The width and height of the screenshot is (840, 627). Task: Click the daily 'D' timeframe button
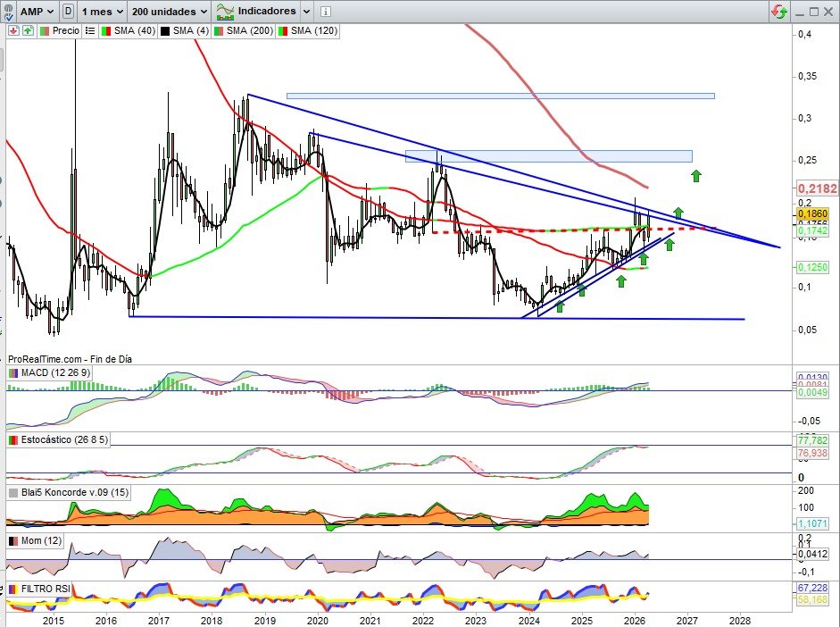coord(68,12)
